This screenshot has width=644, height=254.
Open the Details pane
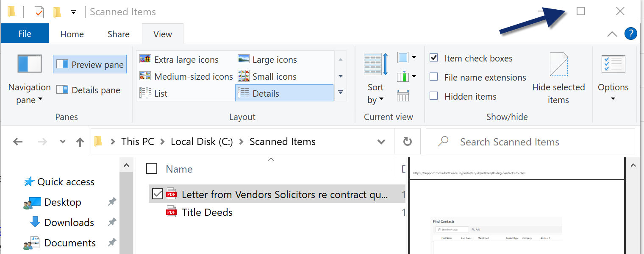click(x=89, y=90)
